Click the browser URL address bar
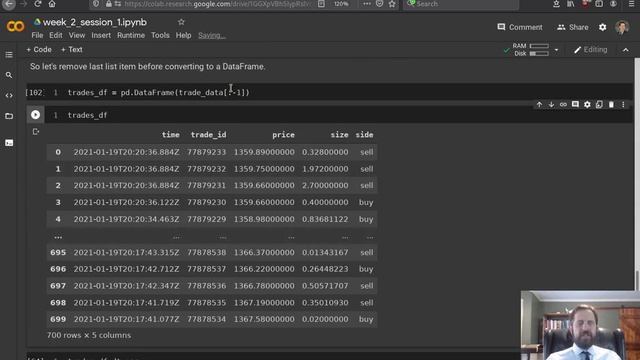 pos(217,4)
